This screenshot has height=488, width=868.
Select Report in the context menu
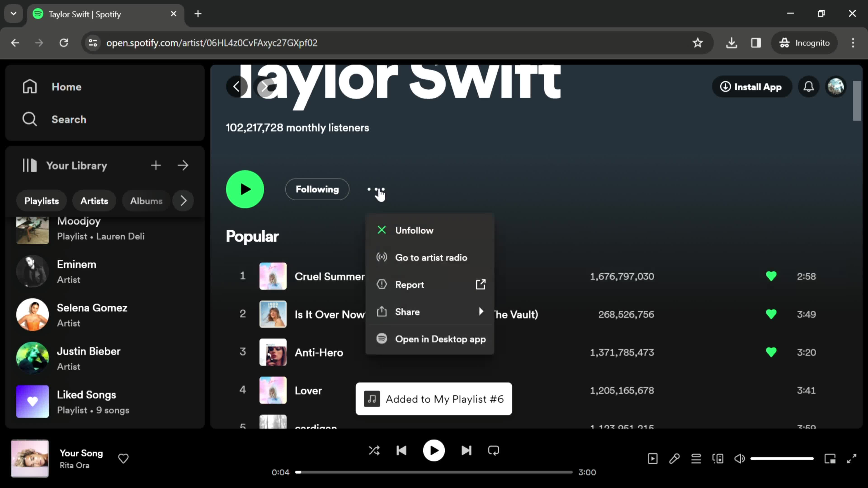[430, 285]
